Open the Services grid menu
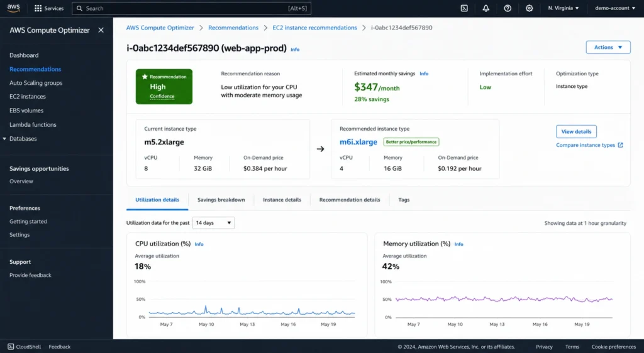This screenshot has width=644, height=353. (49, 8)
